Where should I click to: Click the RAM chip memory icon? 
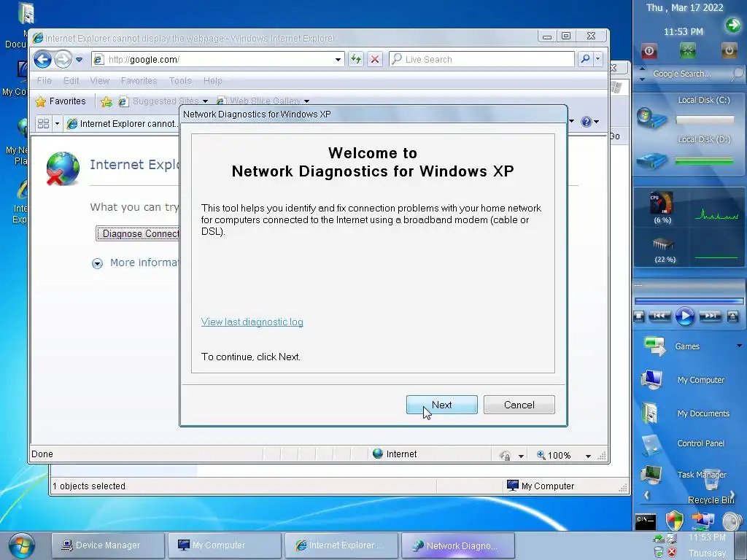663,244
